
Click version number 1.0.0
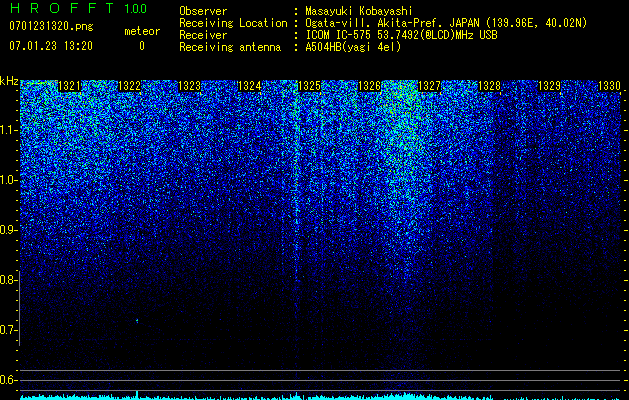(x=135, y=9)
